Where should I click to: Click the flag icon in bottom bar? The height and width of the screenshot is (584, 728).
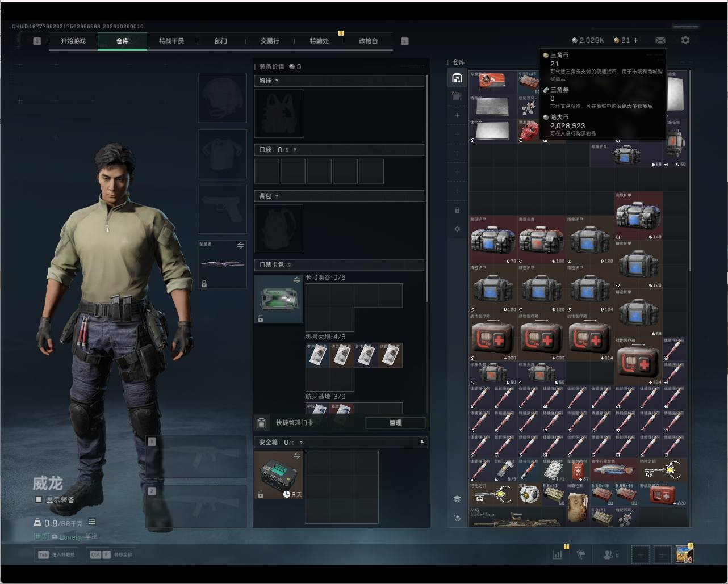pos(580,554)
